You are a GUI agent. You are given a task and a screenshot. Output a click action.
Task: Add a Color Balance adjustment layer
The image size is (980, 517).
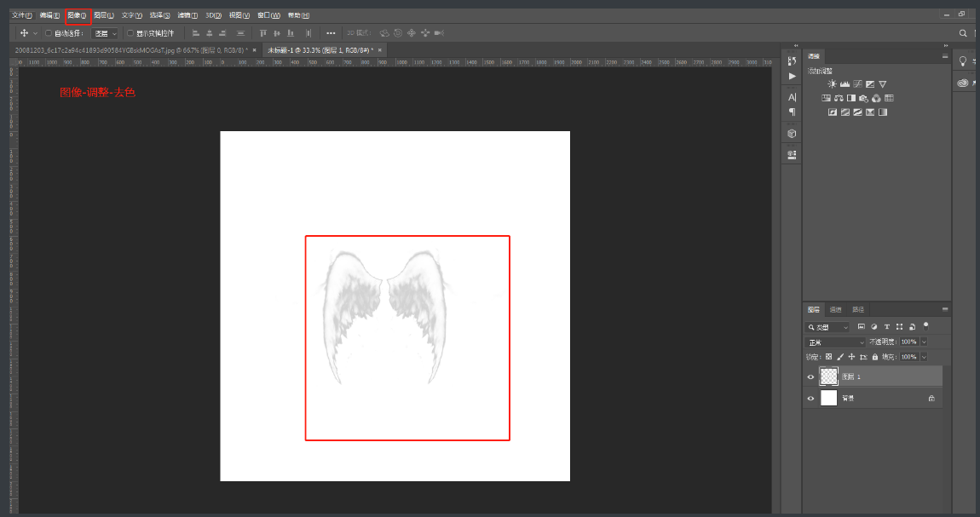(839, 98)
